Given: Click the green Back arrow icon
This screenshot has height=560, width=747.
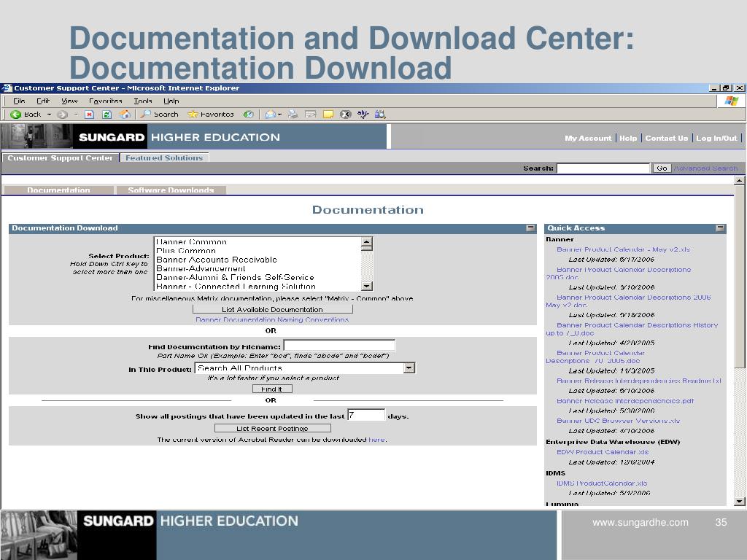Looking at the screenshot, I should coord(16,114).
